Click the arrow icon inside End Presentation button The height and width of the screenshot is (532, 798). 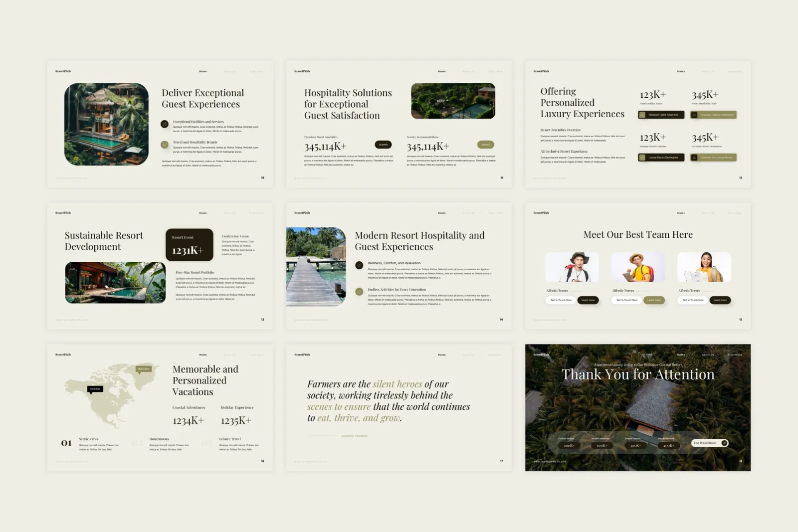coord(724,443)
